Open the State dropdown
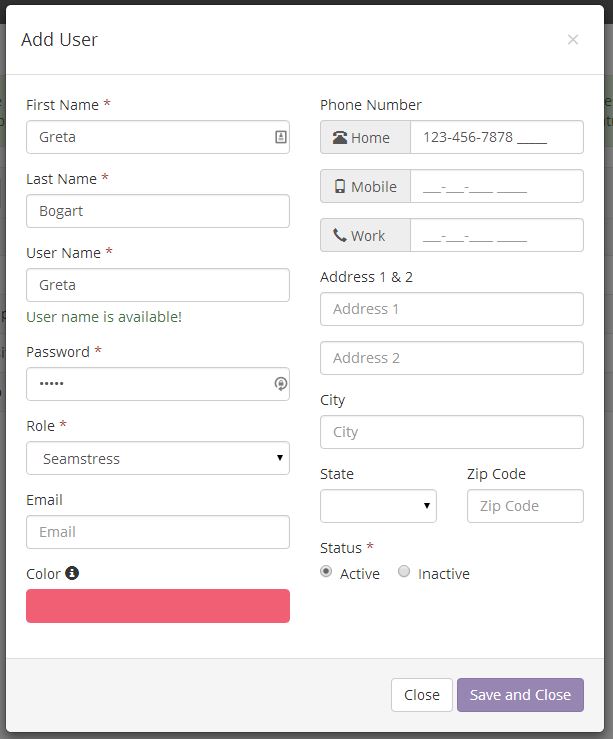Screen dimensions: 613x739 click(378, 506)
